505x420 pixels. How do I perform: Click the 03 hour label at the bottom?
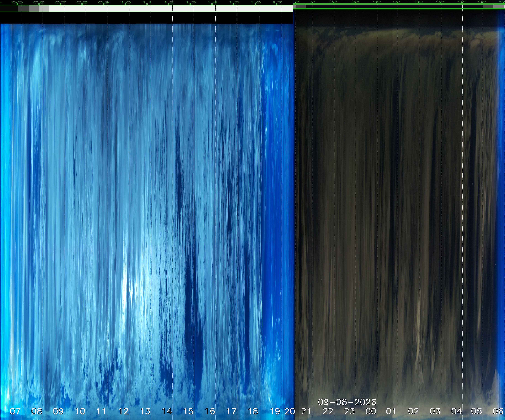tap(435, 411)
